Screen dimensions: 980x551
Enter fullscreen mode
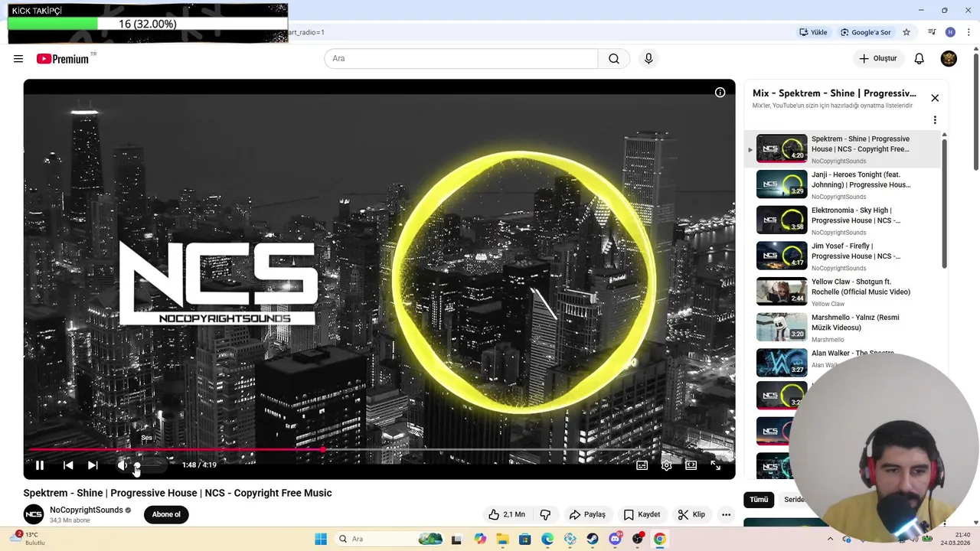(715, 465)
